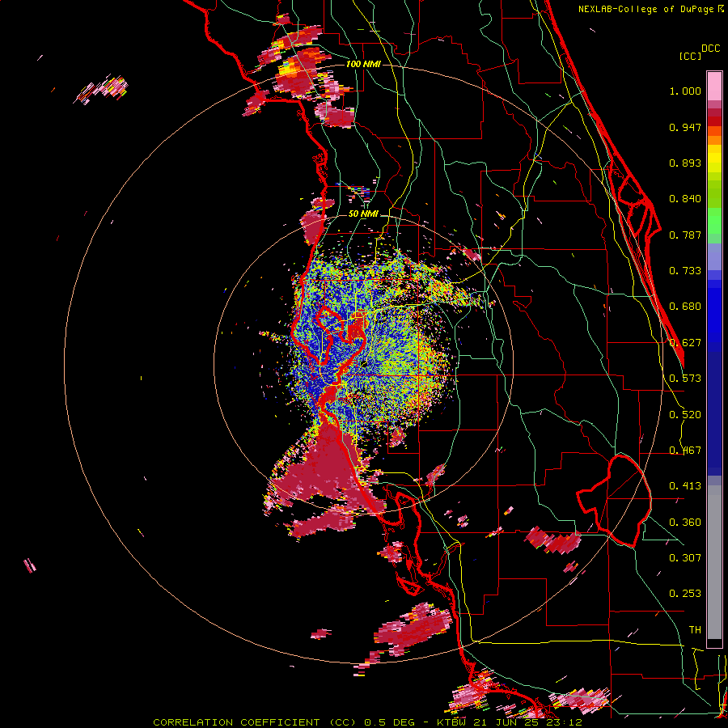Select the 0.360 scale value
Screen dimensions: 728x728
click(x=685, y=522)
